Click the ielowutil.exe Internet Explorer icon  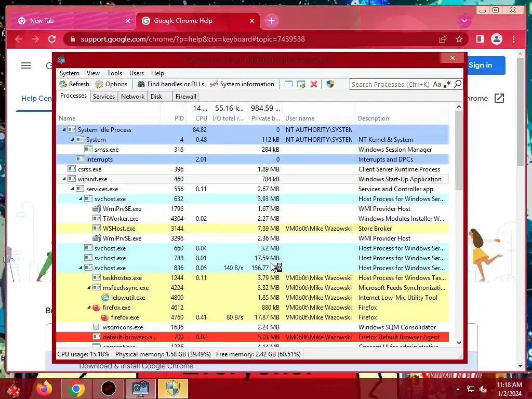point(105,297)
